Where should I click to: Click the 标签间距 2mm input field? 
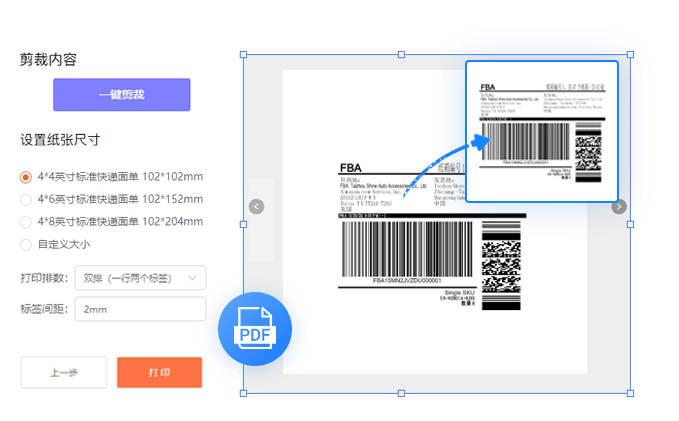pos(140,309)
